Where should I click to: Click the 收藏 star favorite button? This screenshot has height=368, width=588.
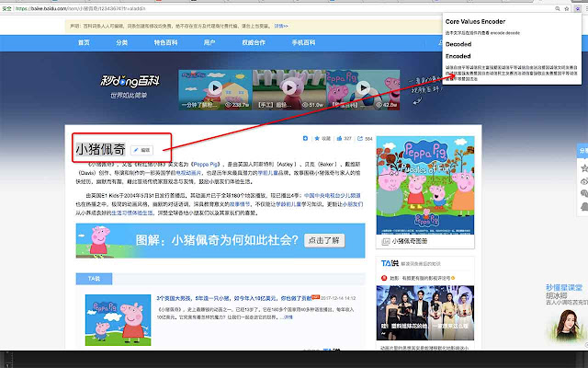(322, 139)
